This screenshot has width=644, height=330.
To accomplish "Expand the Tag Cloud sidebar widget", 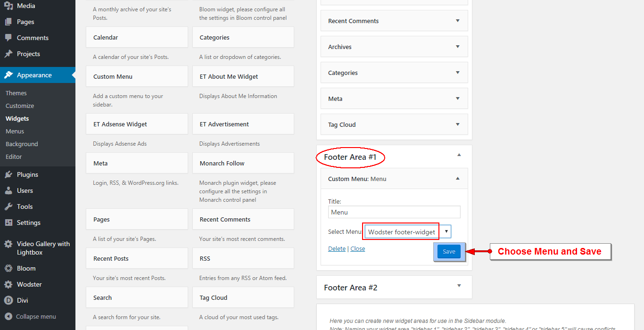I will 457,124.
